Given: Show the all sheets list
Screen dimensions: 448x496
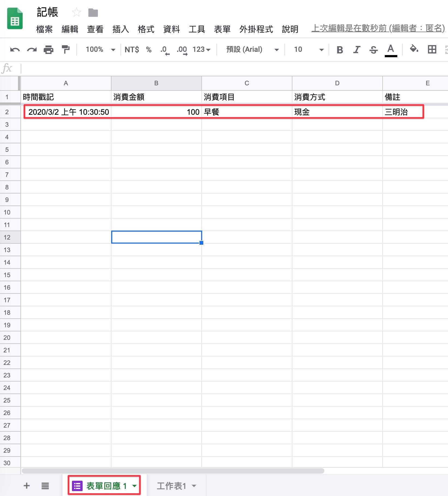Looking at the screenshot, I should (45, 486).
